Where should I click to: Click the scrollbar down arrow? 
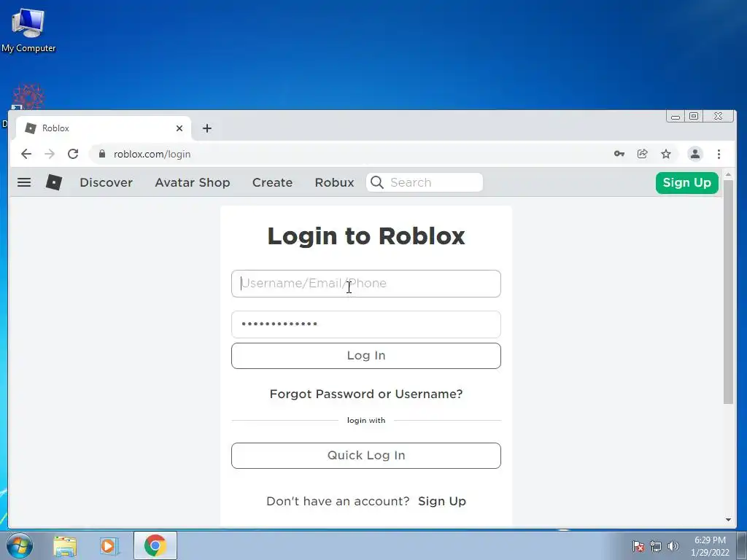pos(728,519)
